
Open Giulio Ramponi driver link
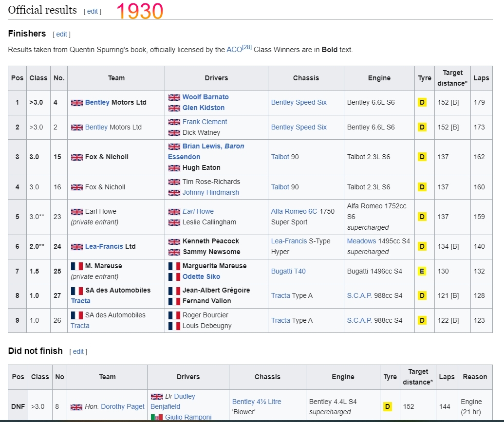coord(188,417)
